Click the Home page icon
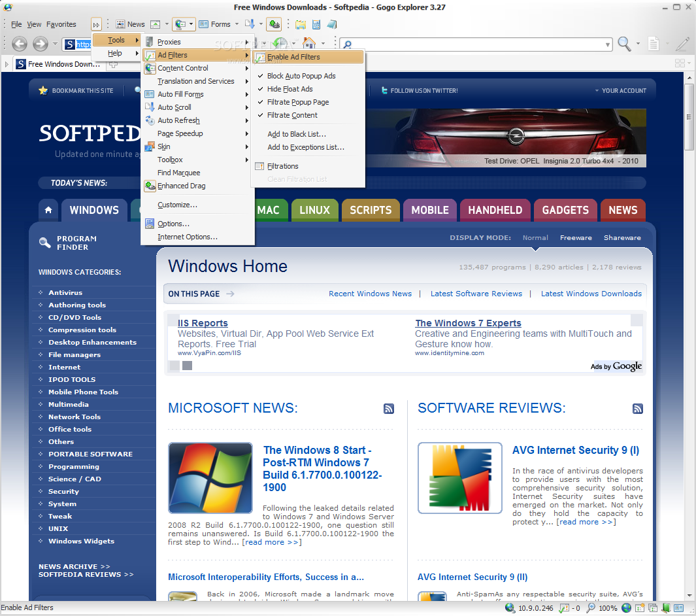The image size is (696, 616). (x=309, y=43)
